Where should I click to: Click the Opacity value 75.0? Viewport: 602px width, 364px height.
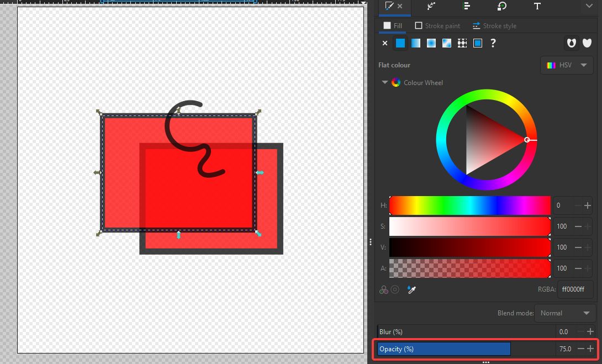click(x=565, y=349)
